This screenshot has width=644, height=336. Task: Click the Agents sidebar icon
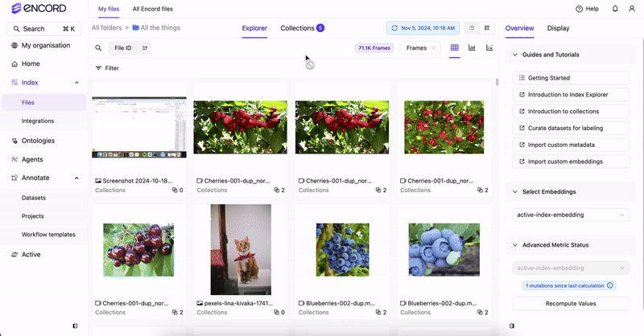(x=14, y=160)
